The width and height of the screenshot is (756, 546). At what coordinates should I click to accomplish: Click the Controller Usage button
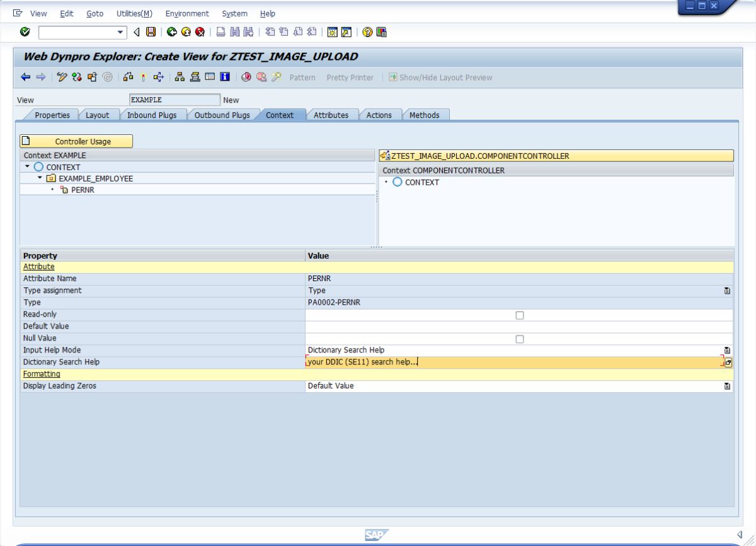(x=76, y=141)
